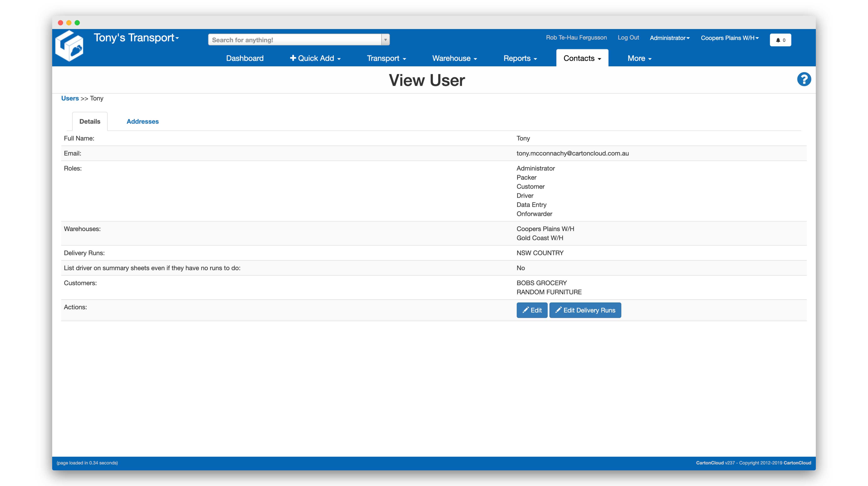Click the green window fullscreen dot
Viewport: 868px width, 486px height.
[77, 23]
